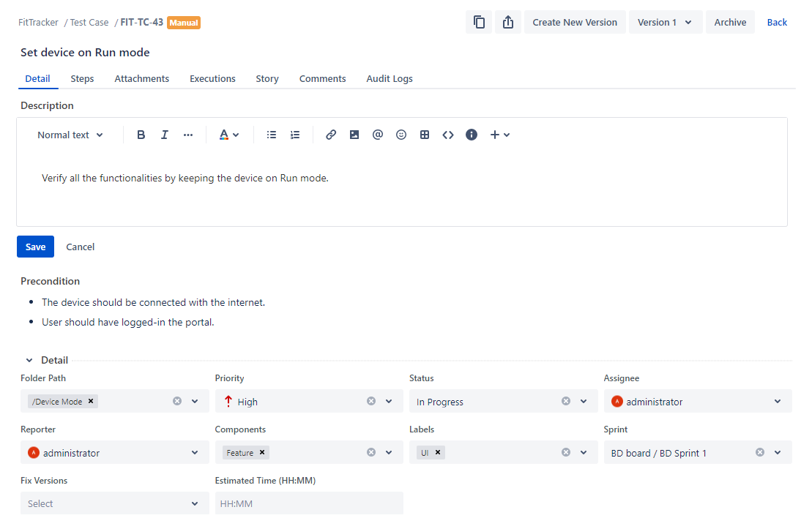
Task: Toggle bold formatting in the description editor
Action: (x=141, y=135)
